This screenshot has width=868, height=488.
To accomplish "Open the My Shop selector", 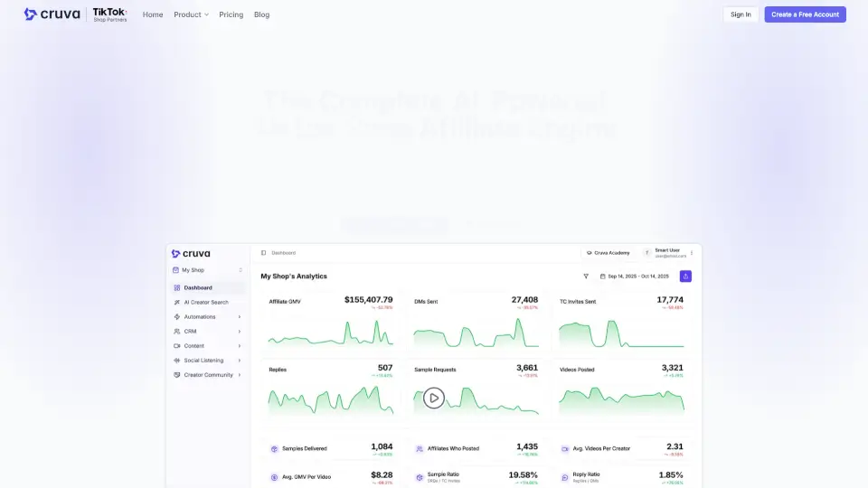I will pos(207,269).
